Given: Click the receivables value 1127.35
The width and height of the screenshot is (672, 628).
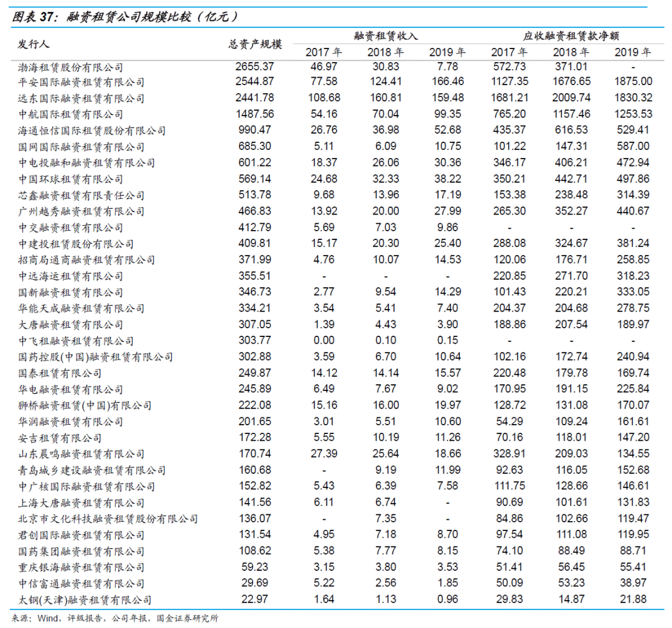Looking at the screenshot, I should (509, 81).
